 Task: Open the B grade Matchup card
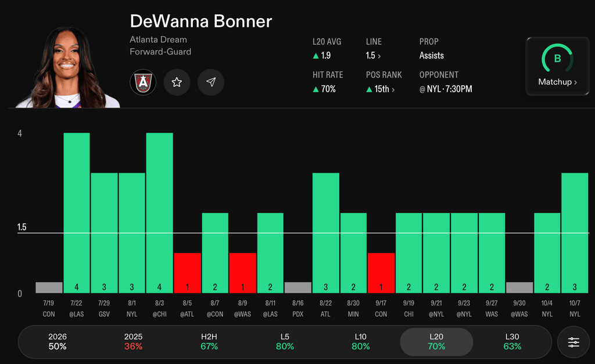pos(557,66)
